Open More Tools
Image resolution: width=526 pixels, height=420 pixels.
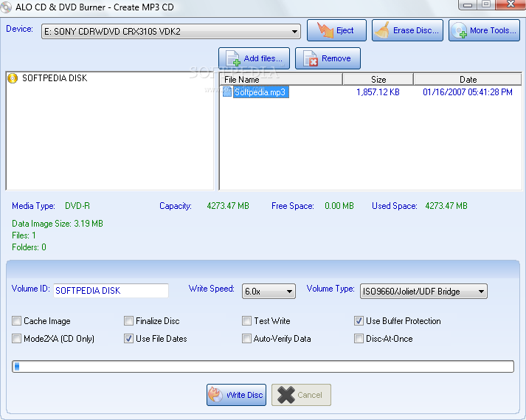click(x=484, y=30)
